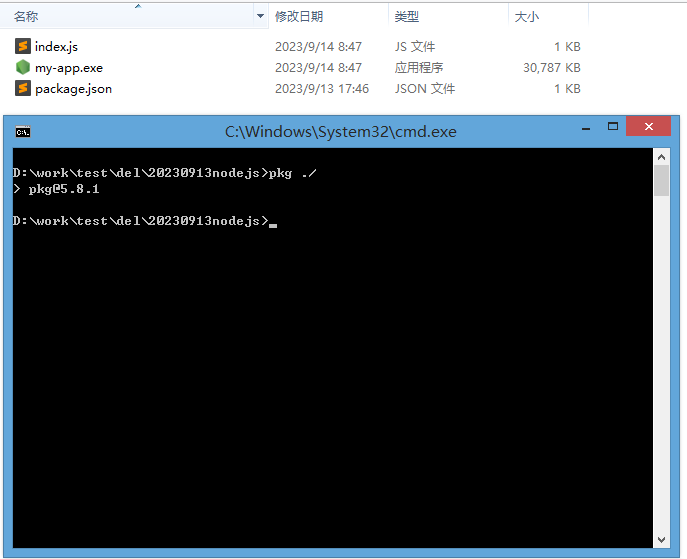The image size is (687, 559).
Task: Click the index.js file icon
Action: coord(23,46)
